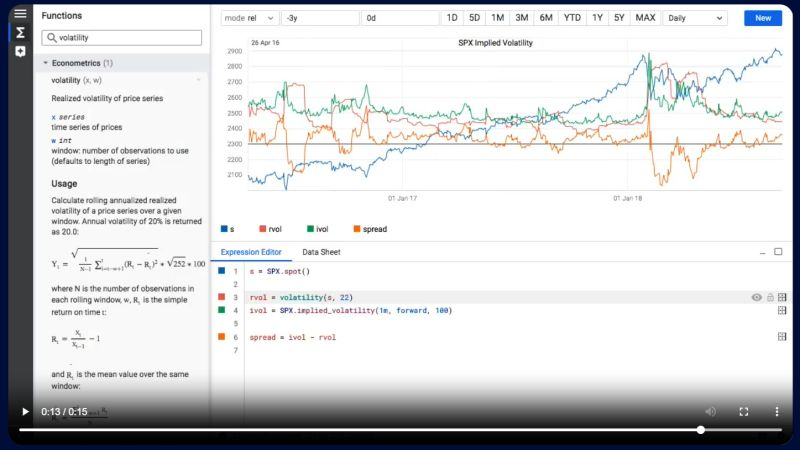This screenshot has height=450, width=800.
Task: Click the 0d end date field
Action: pyautogui.click(x=400, y=18)
